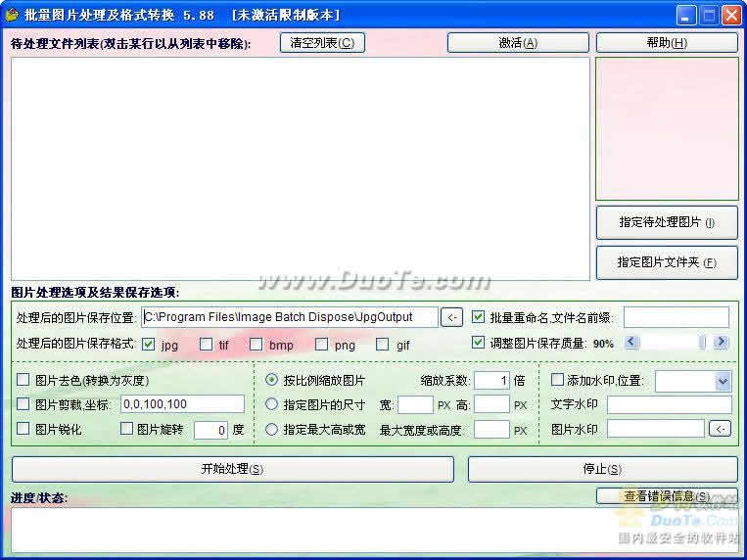The height and width of the screenshot is (560, 747).
Task: Enable the bmp format checkbox
Action: coord(256,344)
